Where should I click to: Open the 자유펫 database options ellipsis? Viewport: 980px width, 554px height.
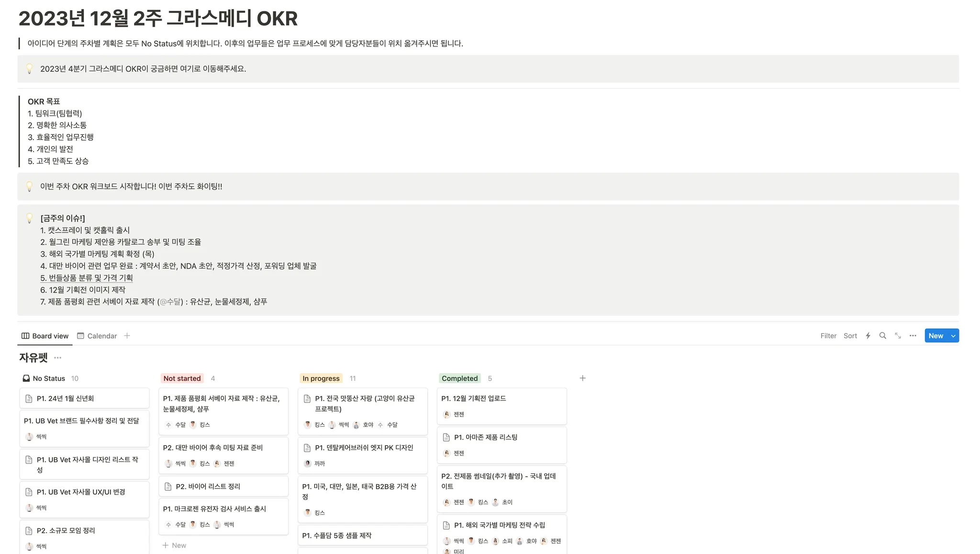[x=58, y=358]
